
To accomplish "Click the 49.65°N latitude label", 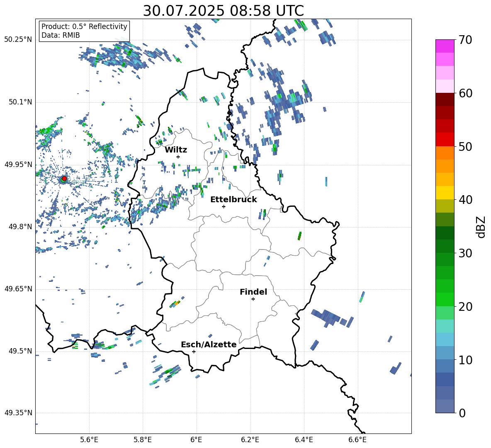I will (18, 289).
